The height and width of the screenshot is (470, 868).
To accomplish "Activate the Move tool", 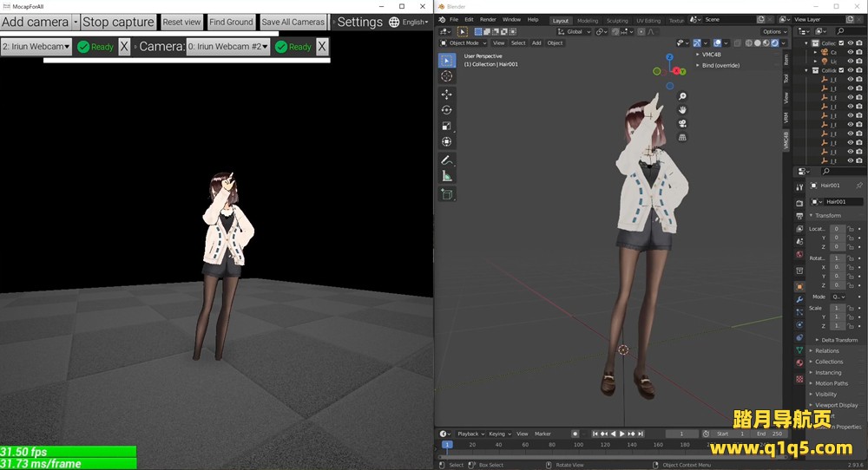I will click(446, 94).
